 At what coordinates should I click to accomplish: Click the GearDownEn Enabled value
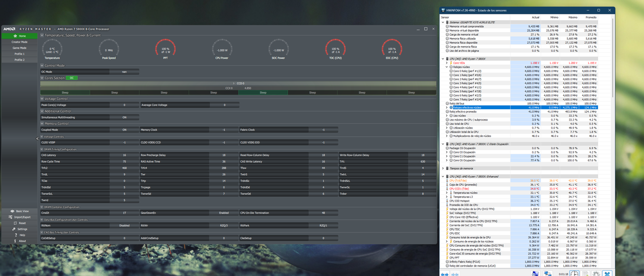(x=224, y=213)
